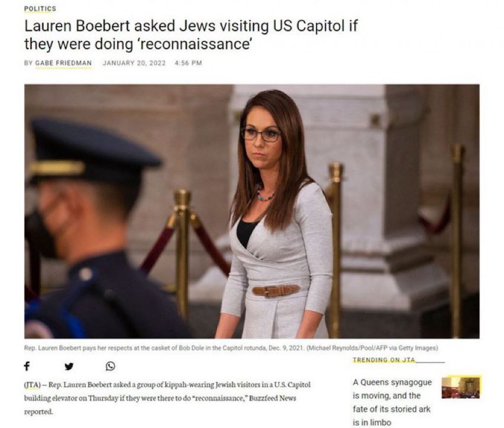Share the article via WhatsApp
The width and height of the screenshot is (504, 428).
(x=110, y=366)
